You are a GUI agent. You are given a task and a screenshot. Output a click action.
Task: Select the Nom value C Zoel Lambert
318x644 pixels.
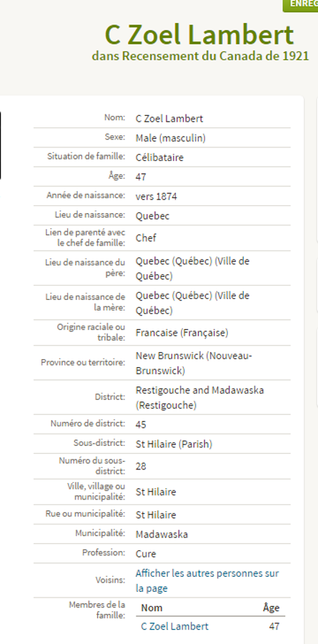point(169,119)
